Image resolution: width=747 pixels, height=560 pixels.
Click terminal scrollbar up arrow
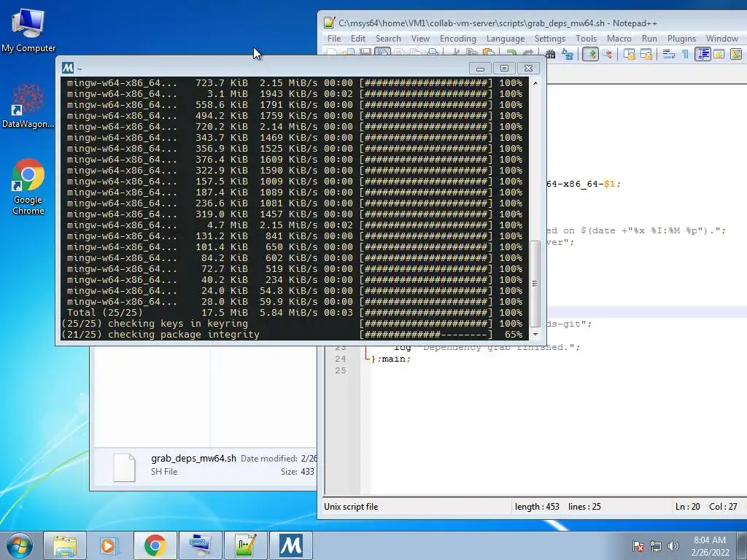(535, 83)
